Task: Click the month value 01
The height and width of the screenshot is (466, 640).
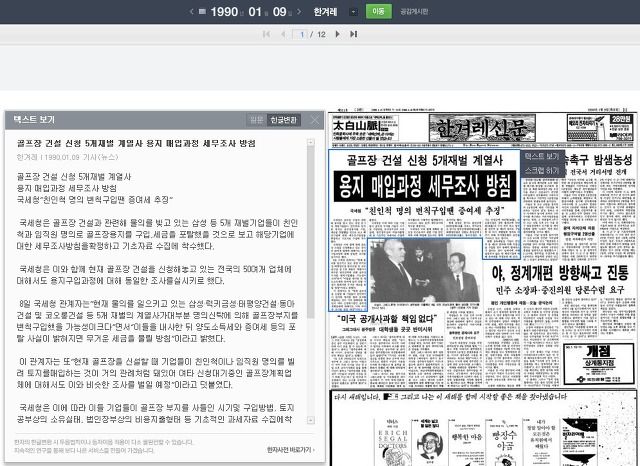Action: point(255,12)
